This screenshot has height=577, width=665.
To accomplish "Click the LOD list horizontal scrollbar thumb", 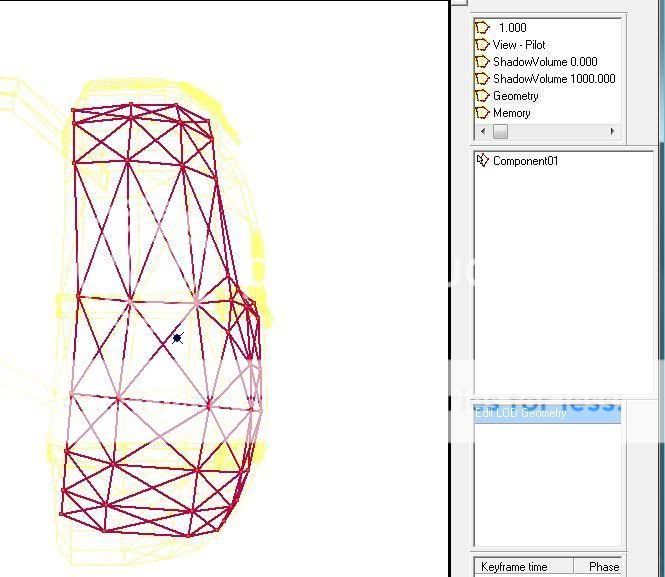I will [500, 132].
